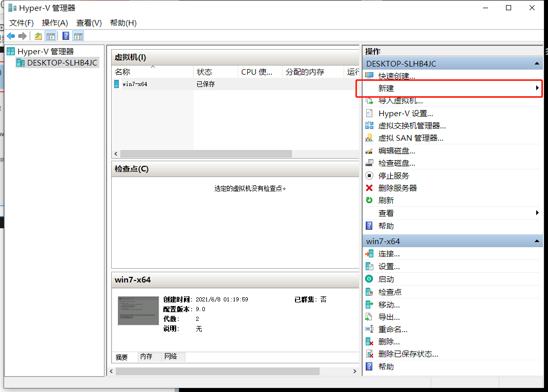Select DESKTOP-SLHB4JC in the left tree

click(57, 63)
